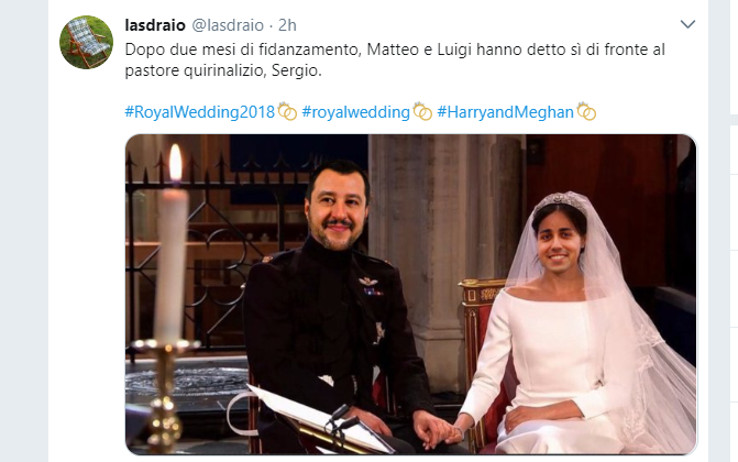
Task: Open the @lasdraio handle link
Action: point(228,25)
